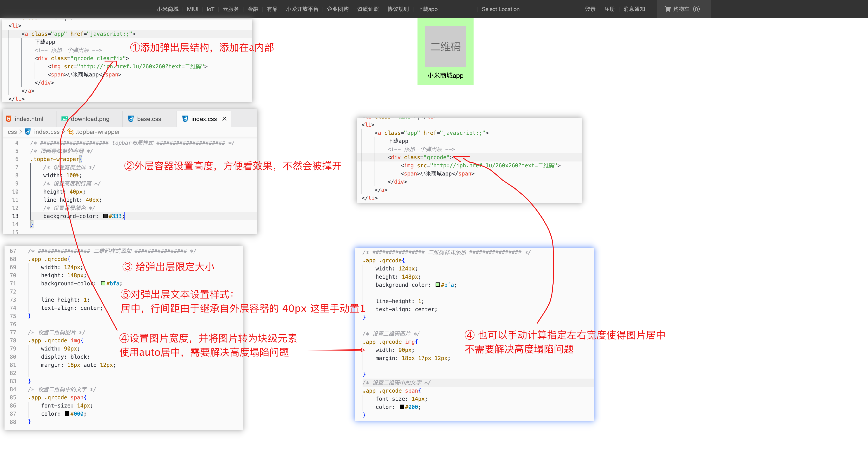Open the iph.href.lu image URL in right HTML code
This screenshot has width=868, height=455.
(494, 166)
